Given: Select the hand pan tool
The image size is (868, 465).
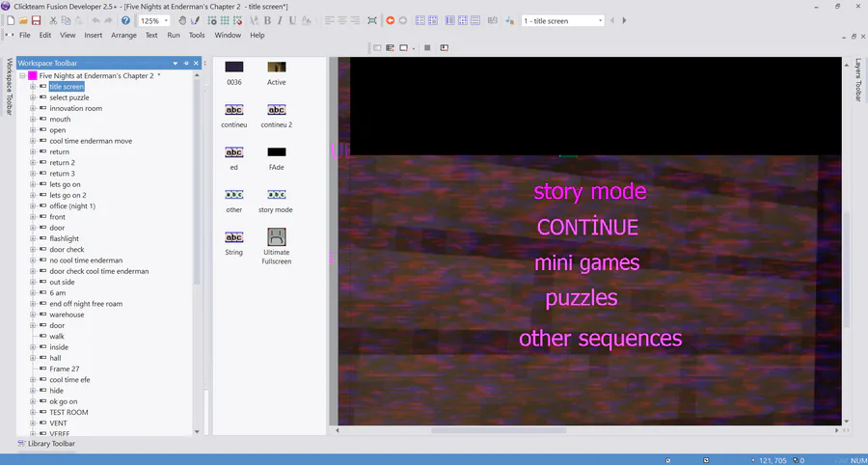Looking at the screenshot, I should 182,20.
